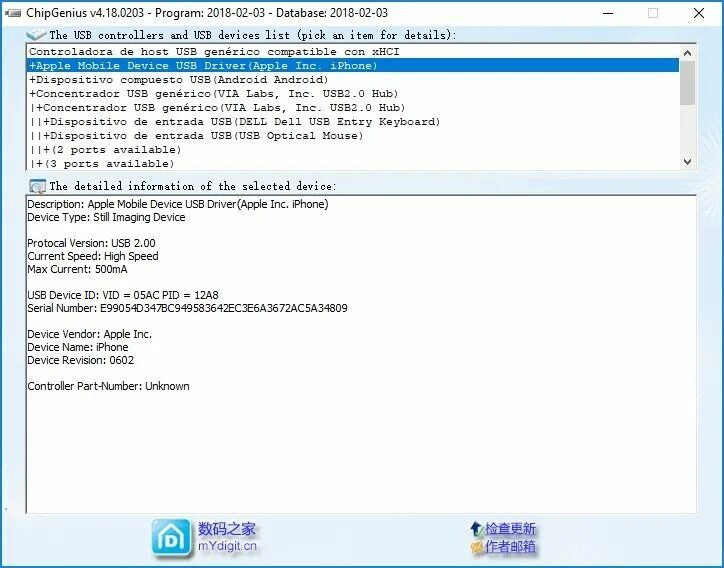This screenshot has width=724, height=568.
Task: Select Apple Mobile Device USB Driver row
Action: click(x=353, y=66)
